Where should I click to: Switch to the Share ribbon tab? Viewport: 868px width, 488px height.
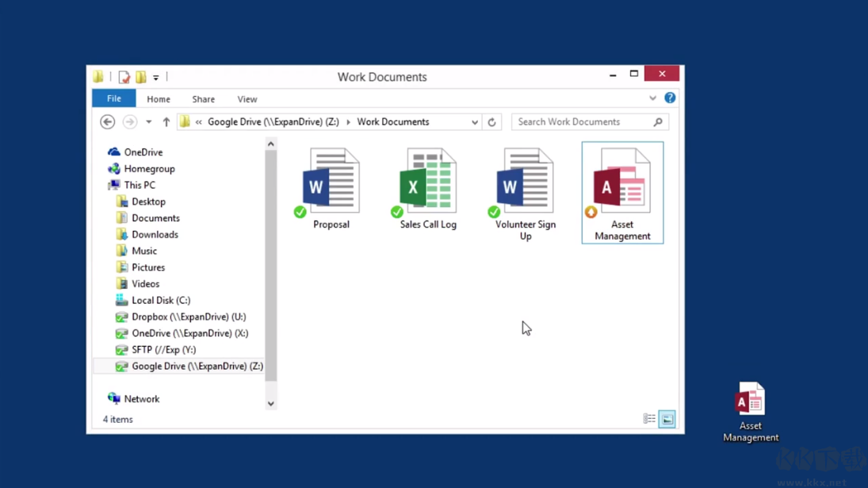[x=203, y=99]
